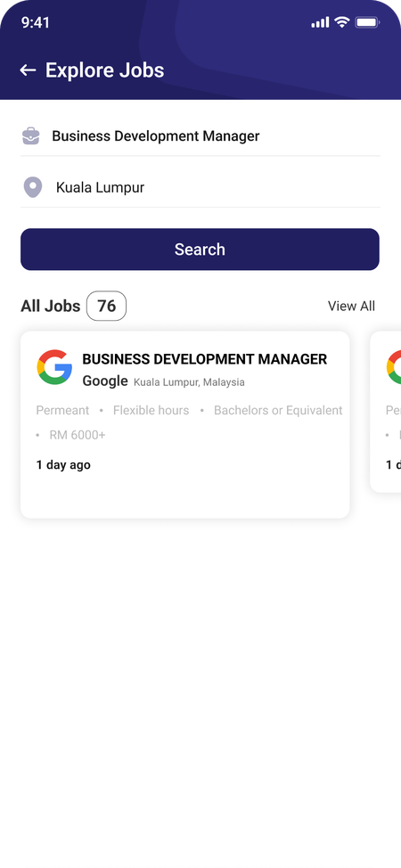Image resolution: width=401 pixels, height=868 pixels.
Task: Tap the battery icon in status bar
Action: [367, 22]
